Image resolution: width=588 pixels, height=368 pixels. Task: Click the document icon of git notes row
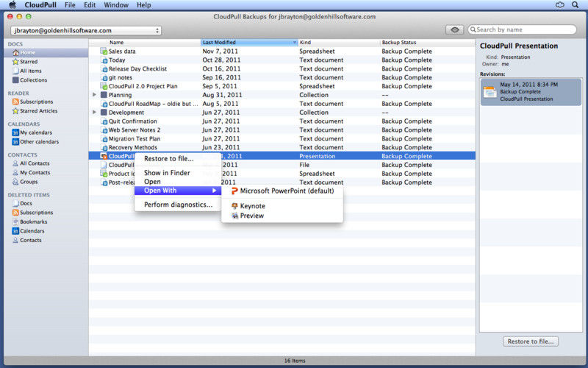click(x=104, y=77)
